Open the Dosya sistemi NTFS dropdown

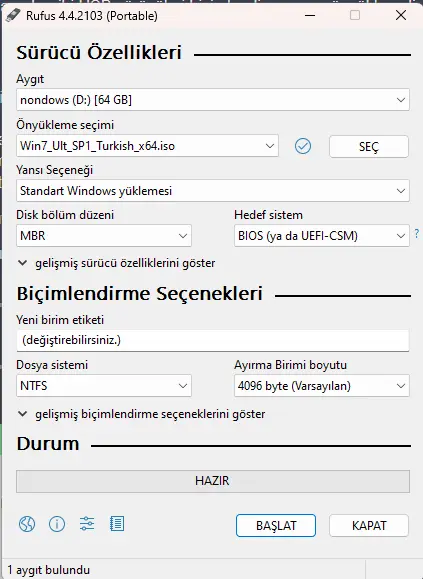pos(104,386)
